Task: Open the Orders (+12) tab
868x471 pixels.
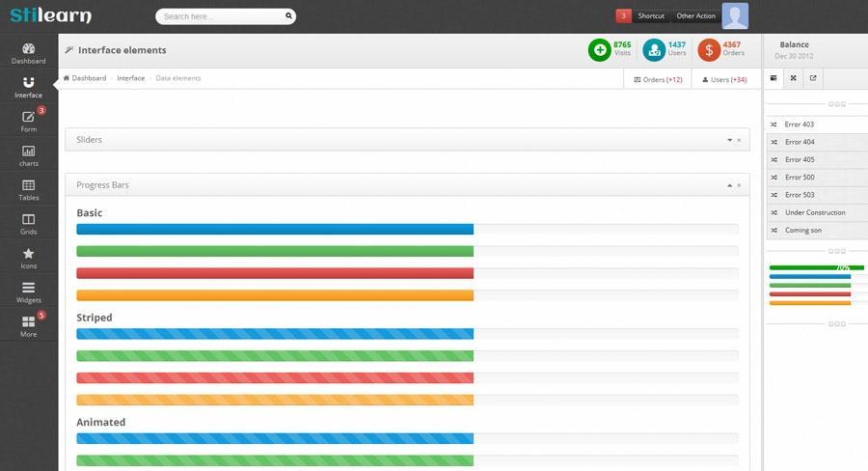Action: point(658,79)
